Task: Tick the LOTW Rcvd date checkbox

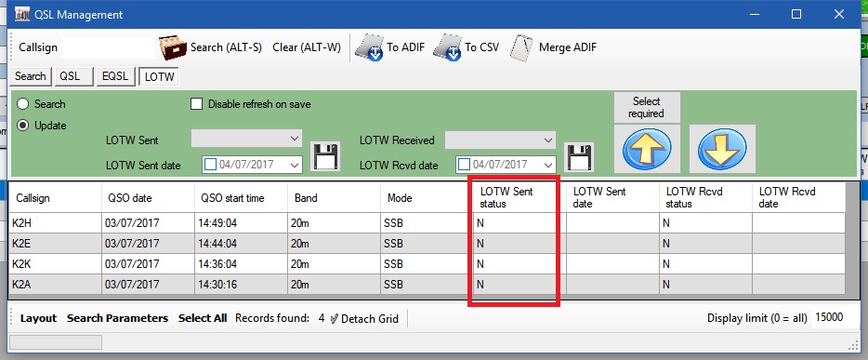Action: click(465, 165)
